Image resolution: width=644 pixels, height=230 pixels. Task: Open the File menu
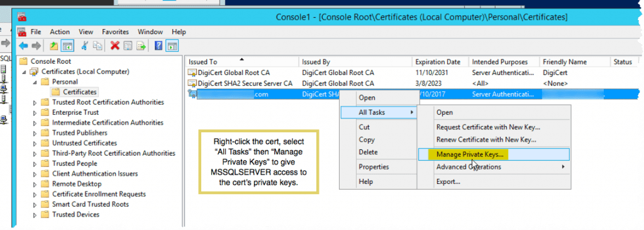pyautogui.click(x=36, y=32)
